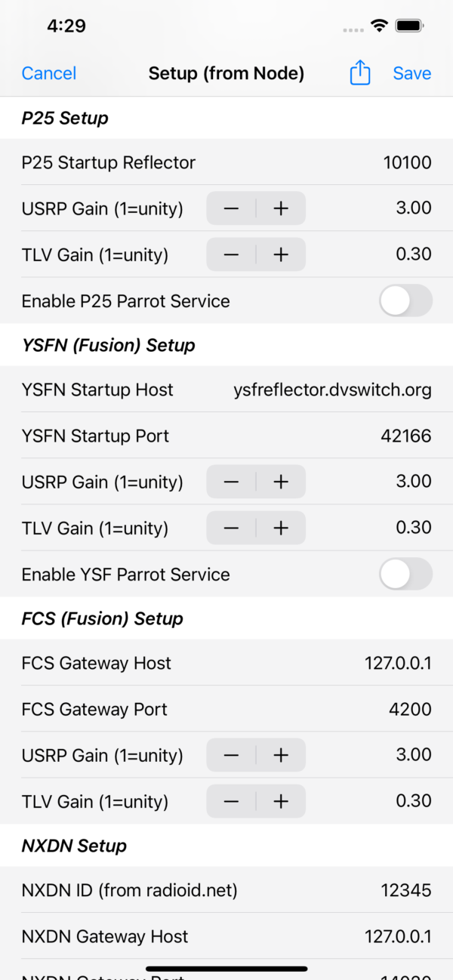Increase YSFN USRP Gain with plus
Screen dimensions: 453x980
pyautogui.click(x=281, y=482)
